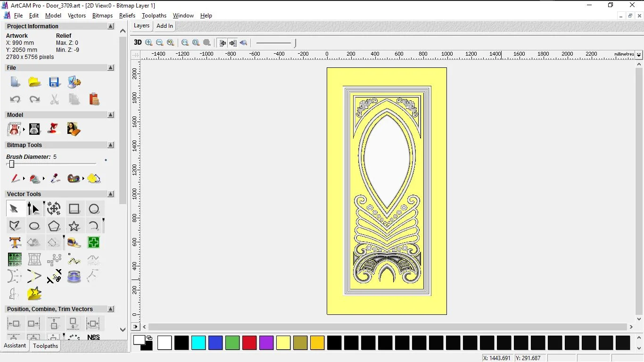The image size is (644, 362).
Task: Select the Create Vector Text tool
Action: coord(15,243)
